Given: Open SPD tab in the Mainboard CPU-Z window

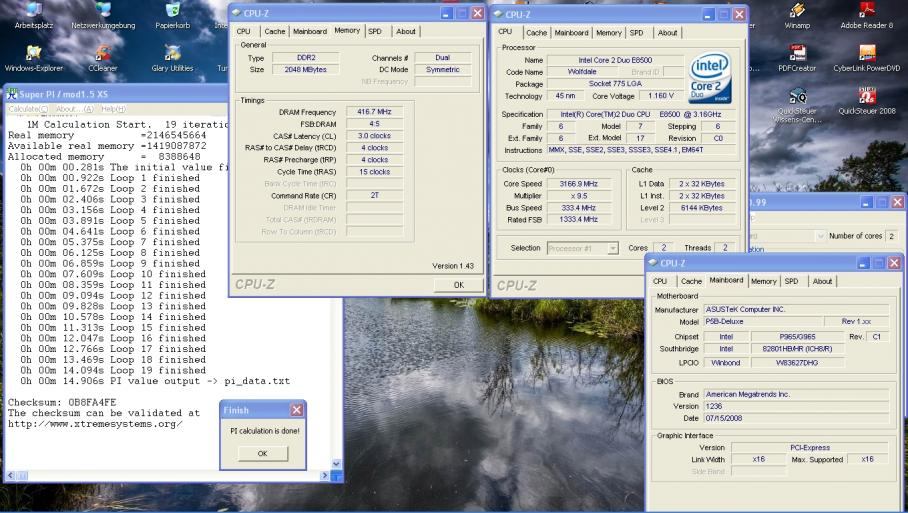Looking at the screenshot, I should point(792,281).
